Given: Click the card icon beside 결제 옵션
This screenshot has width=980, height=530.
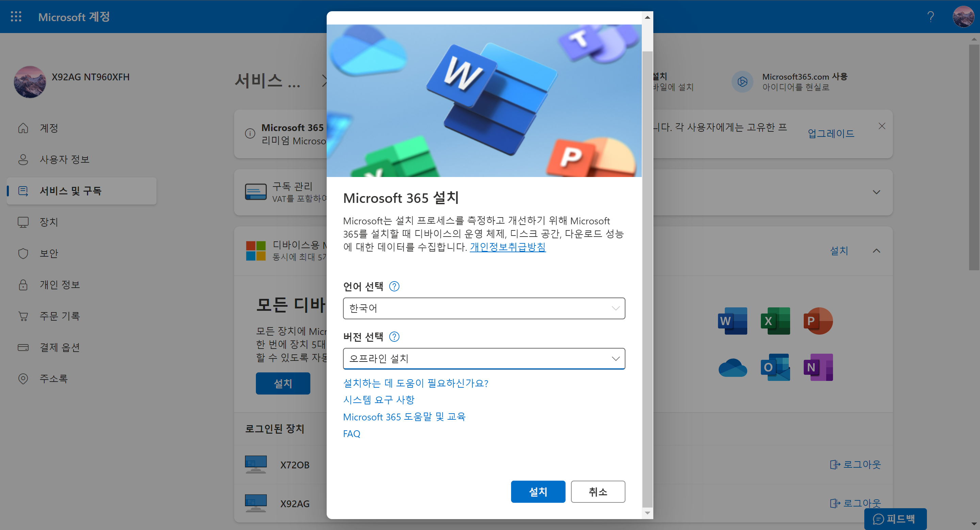Looking at the screenshot, I should [23, 347].
